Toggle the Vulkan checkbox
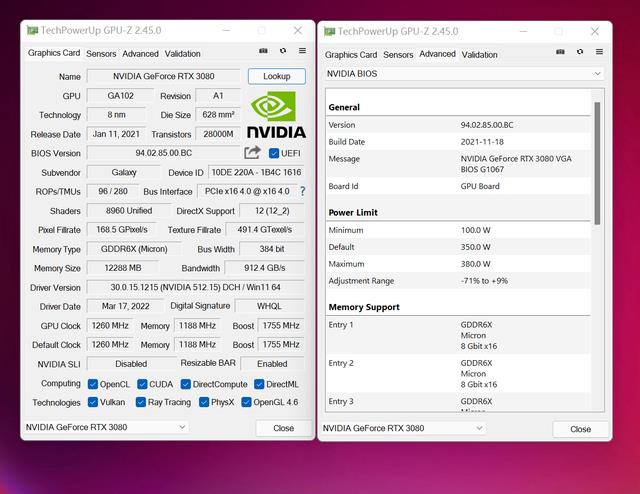640x494 pixels. [93, 402]
